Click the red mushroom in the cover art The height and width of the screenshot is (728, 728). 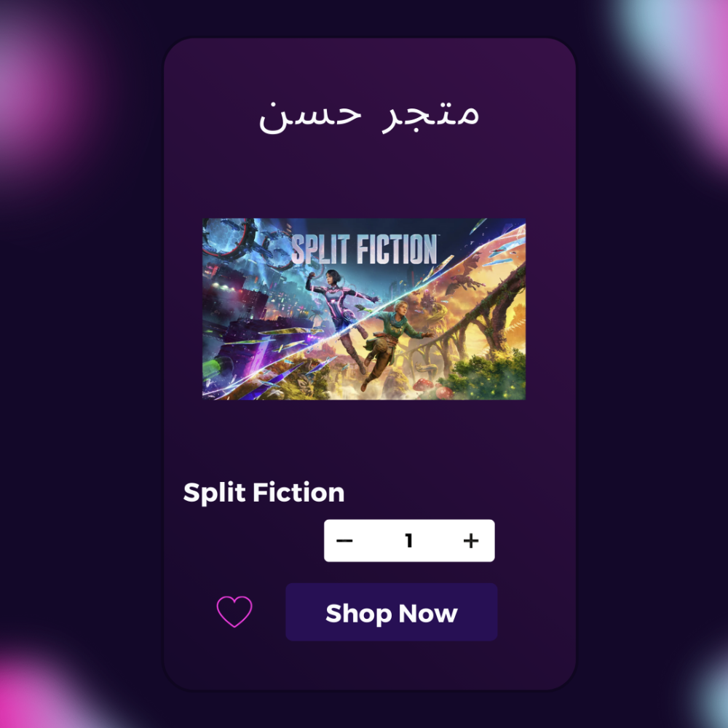424,384
